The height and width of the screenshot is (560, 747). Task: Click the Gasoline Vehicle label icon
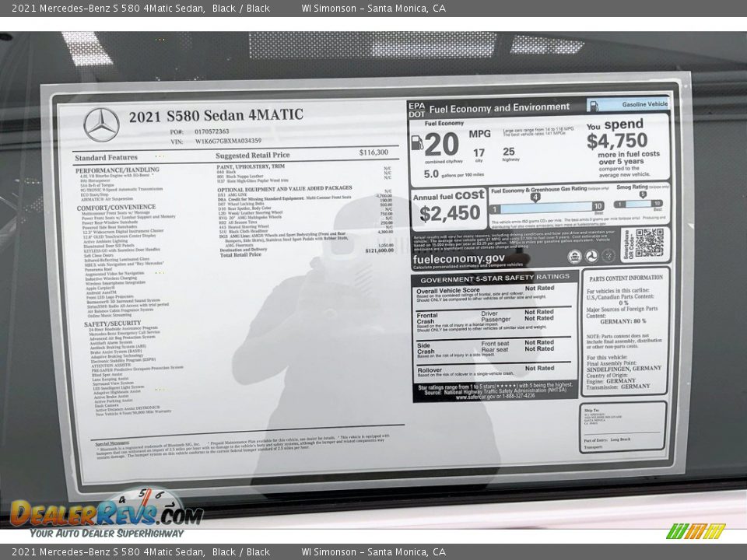pyautogui.click(x=594, y=106)
